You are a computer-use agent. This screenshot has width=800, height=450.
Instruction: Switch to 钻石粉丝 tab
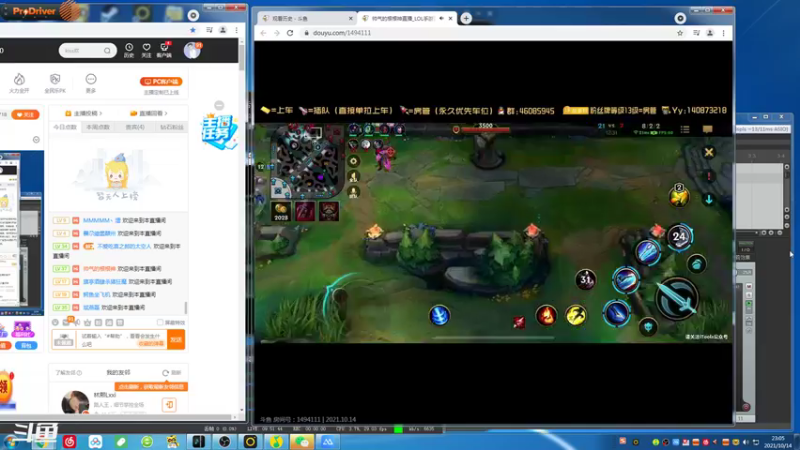pos(171,127)
